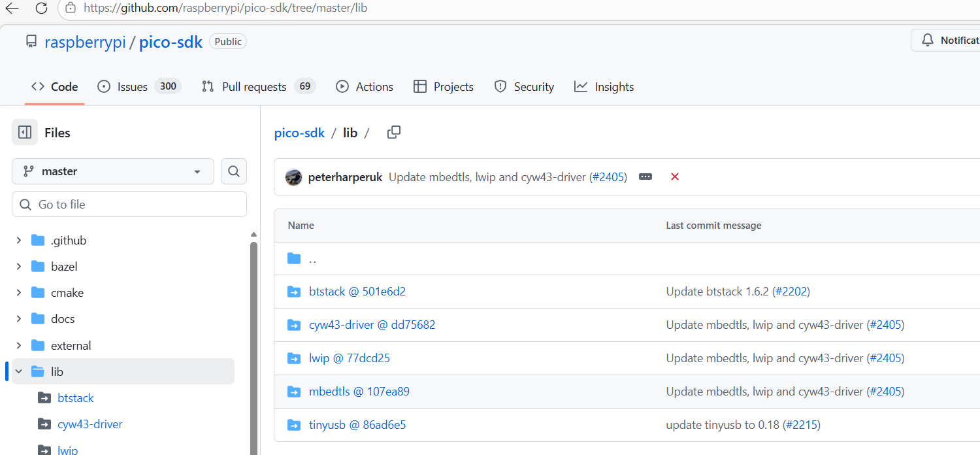Open mbedtls @ 107ea89 submodule link
The image size is (980, 455).
[359, 392]
